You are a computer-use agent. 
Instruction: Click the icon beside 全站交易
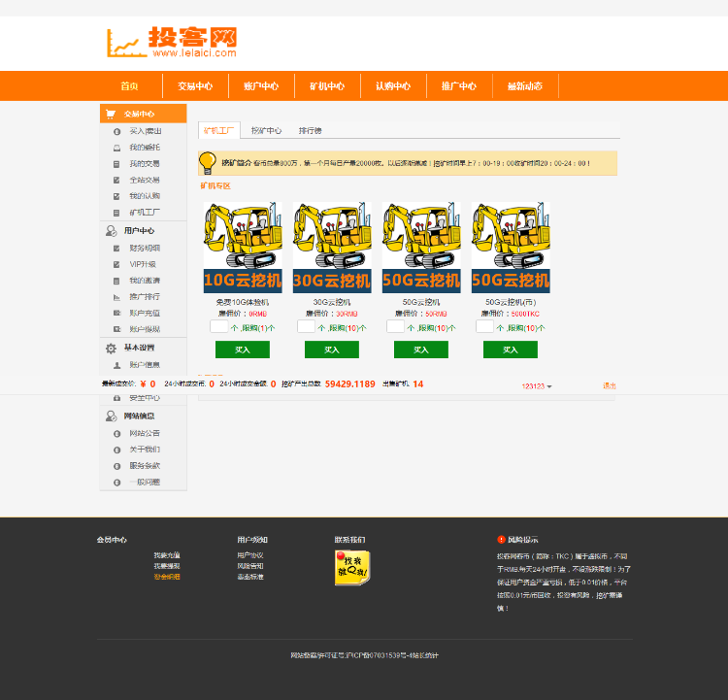(117, 181)
